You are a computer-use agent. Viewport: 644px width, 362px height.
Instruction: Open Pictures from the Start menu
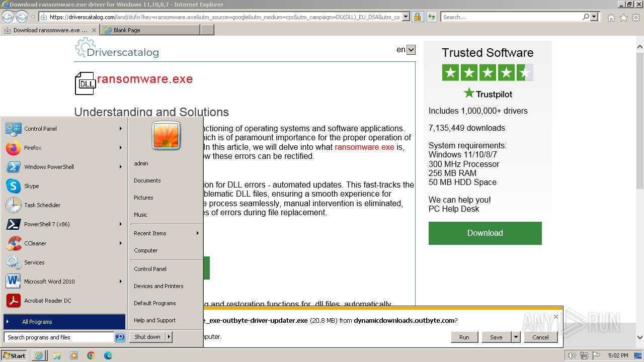click(143, 198)
